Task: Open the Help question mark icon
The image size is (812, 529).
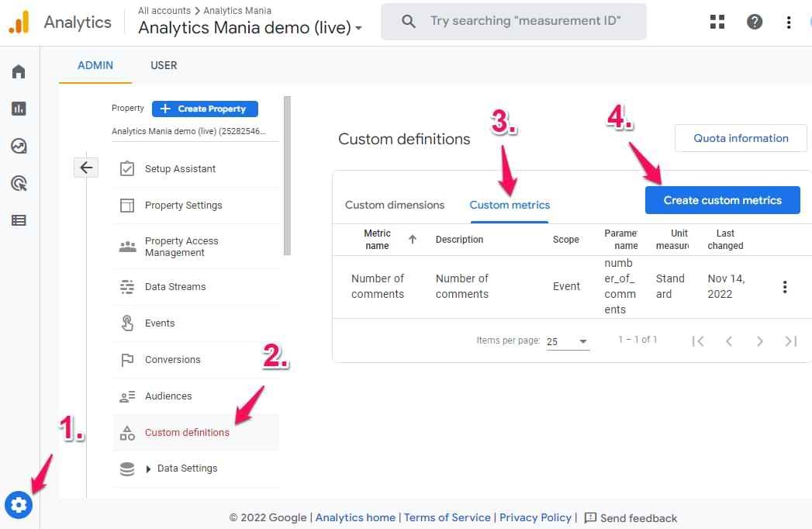Action: [755, 22]
